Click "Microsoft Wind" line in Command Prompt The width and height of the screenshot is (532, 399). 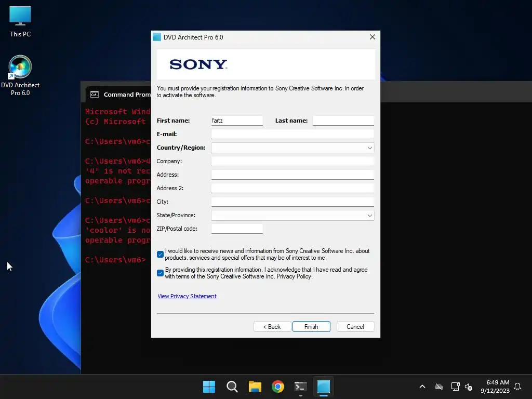(118, 112)
